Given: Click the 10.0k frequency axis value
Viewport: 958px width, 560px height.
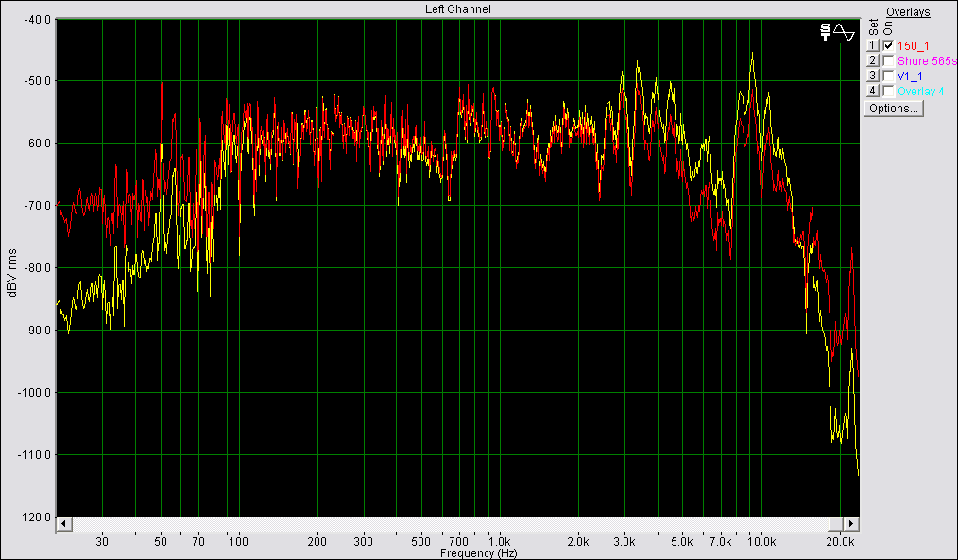Looking at the screenshot, I should (761, 542).
